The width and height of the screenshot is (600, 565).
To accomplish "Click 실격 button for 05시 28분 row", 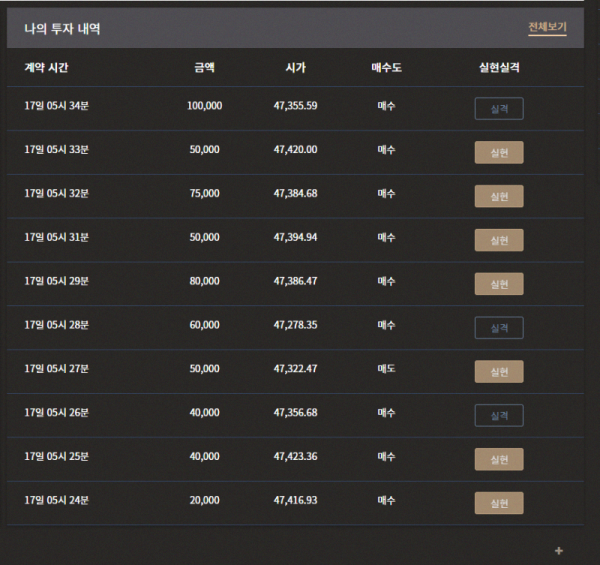I will click(x=499, y=328).
